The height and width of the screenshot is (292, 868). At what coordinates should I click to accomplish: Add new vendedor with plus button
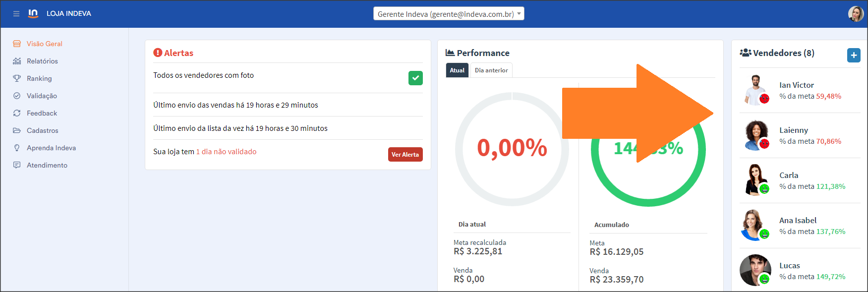(x=854, y=55)
